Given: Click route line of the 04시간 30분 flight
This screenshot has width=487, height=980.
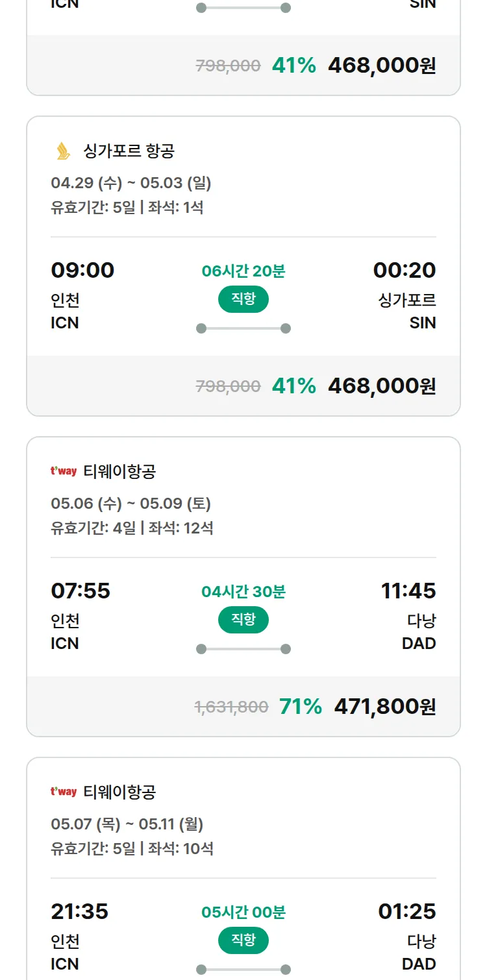Looking at the screenshot, I should 243,649.
